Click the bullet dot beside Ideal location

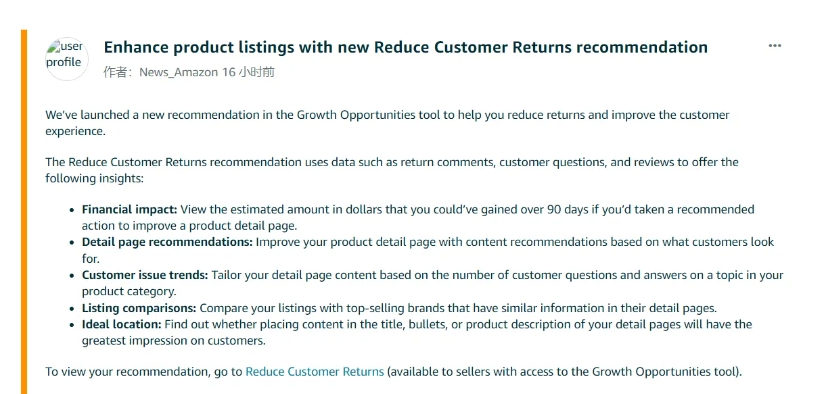click(x=72, y=325)
